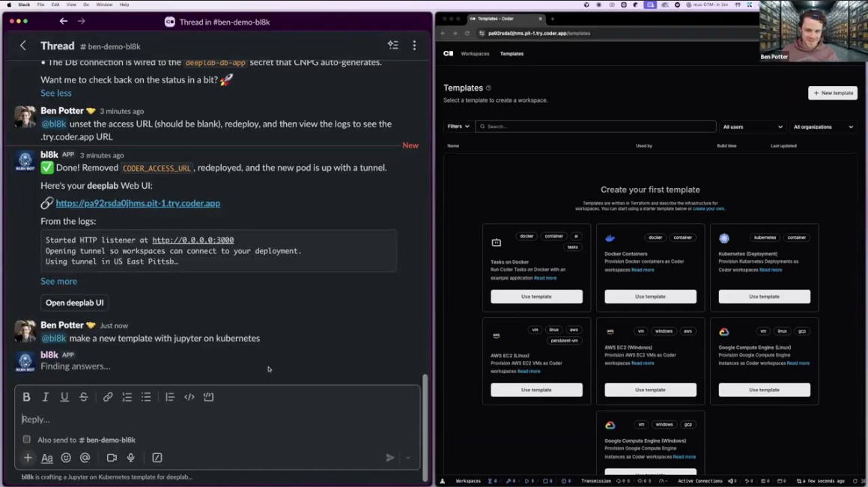Insert a link using the link icon
Image resolution: width=868 pixels, height=487 pixels.
108,396
